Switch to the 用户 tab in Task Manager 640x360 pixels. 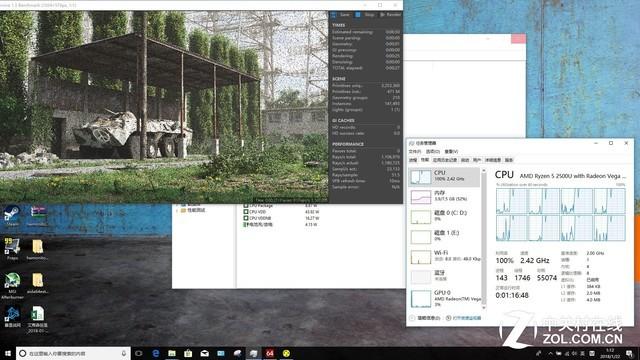point(477,160)
